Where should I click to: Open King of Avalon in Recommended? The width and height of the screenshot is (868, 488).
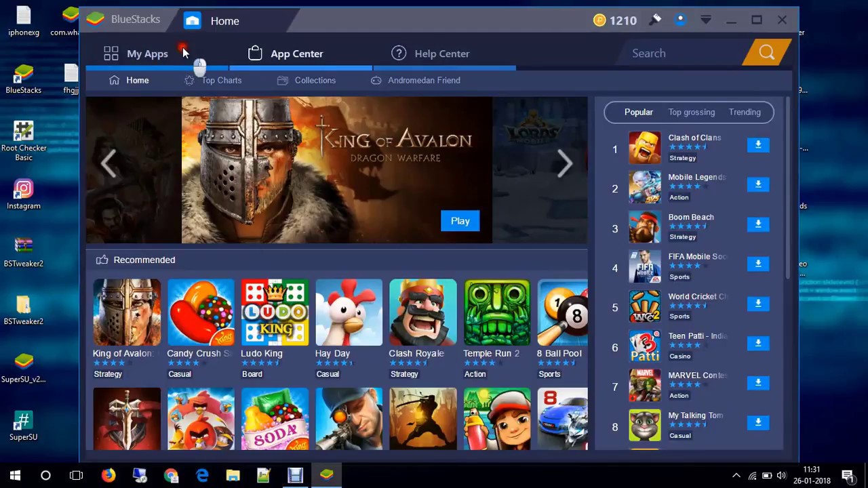(x=127, y=312)
